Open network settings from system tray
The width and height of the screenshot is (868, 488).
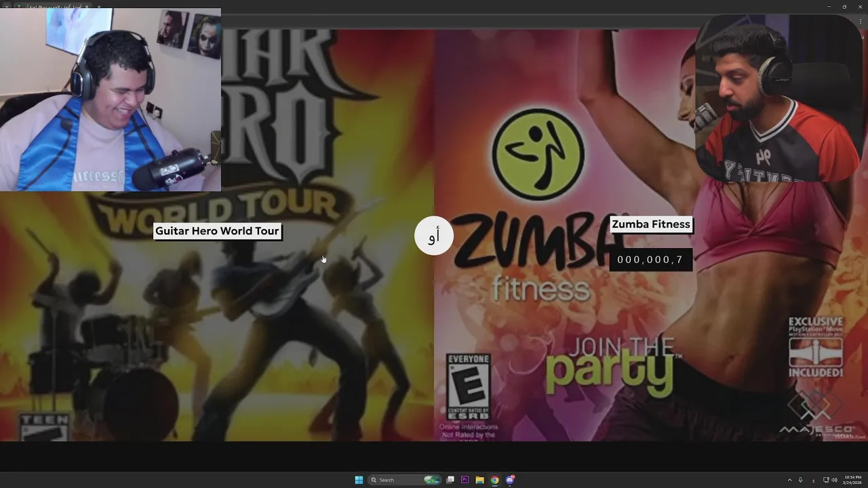pos(826,480)
